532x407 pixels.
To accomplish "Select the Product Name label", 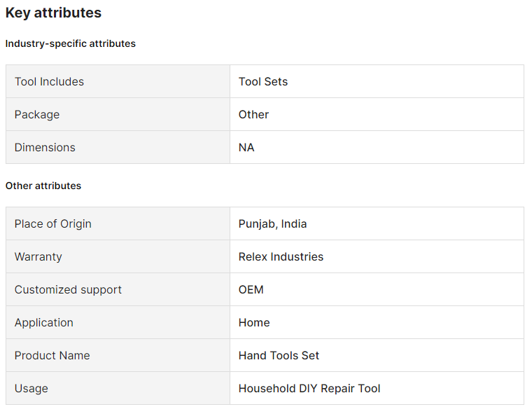I will tap(52, 355).
